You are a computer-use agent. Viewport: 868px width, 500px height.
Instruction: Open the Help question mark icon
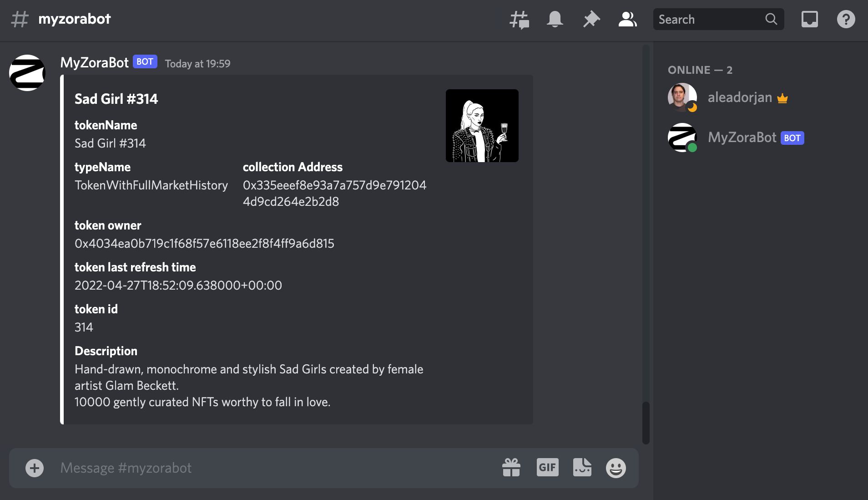846,19
